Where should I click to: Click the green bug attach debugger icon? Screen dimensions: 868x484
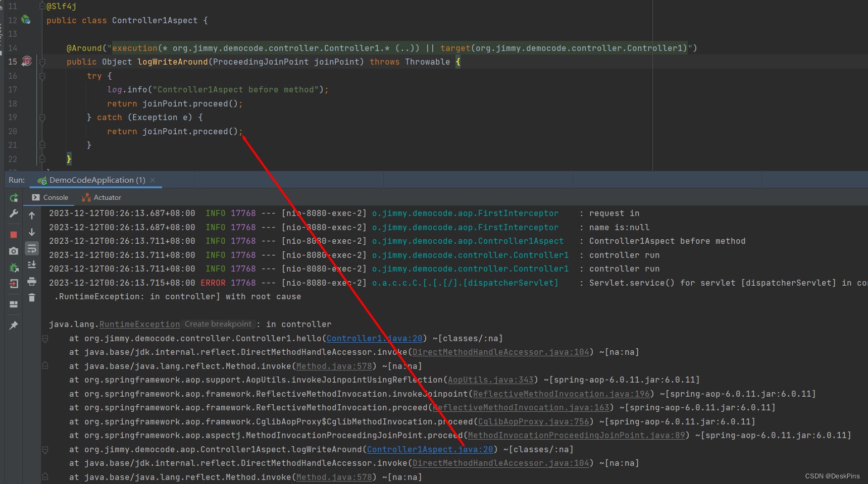(x=14, y=267)
